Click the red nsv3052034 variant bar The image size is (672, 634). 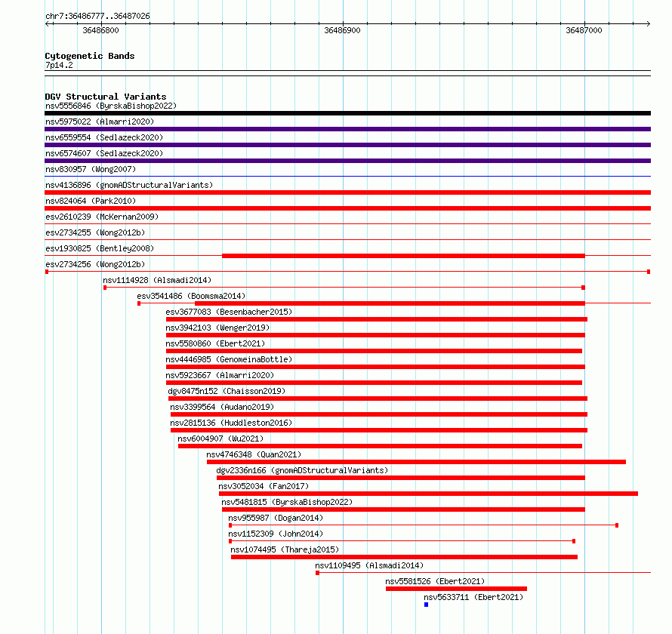point(428,494)
